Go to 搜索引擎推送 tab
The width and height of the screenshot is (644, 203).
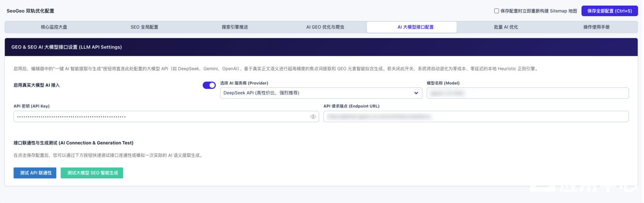pyautogui.click(x=235, y=27)
